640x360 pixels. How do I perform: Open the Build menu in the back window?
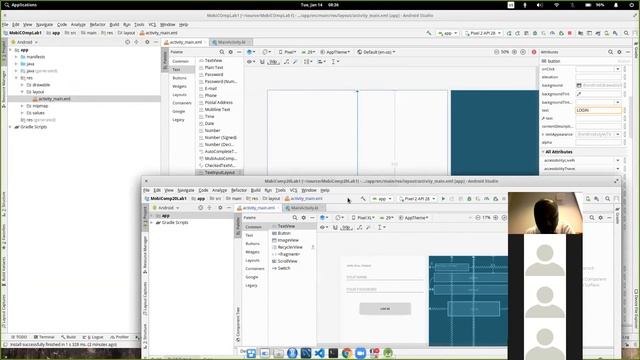coord(114,24)
